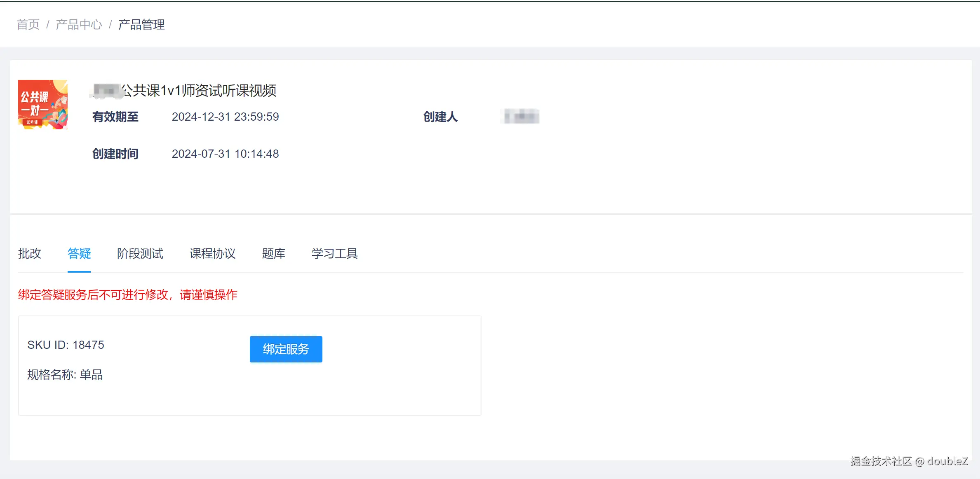The height and width of the screenshot is (479, 980).
Task: Click the 有效期至 date value
Action: 225,117
